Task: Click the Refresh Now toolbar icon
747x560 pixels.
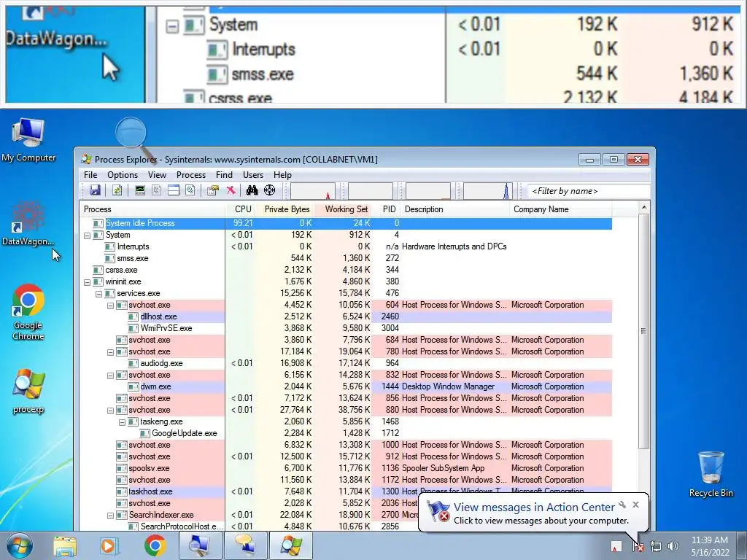Action: point(117,190)
